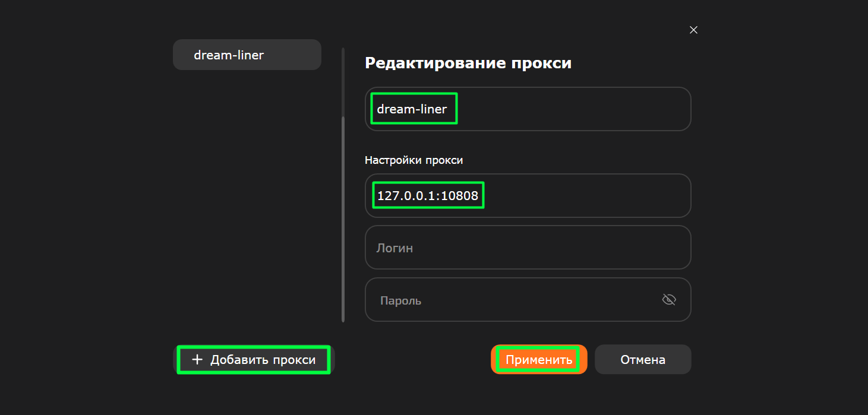Click the login credentials field
Screen dimensions: 868x415
tap(528, 248)
